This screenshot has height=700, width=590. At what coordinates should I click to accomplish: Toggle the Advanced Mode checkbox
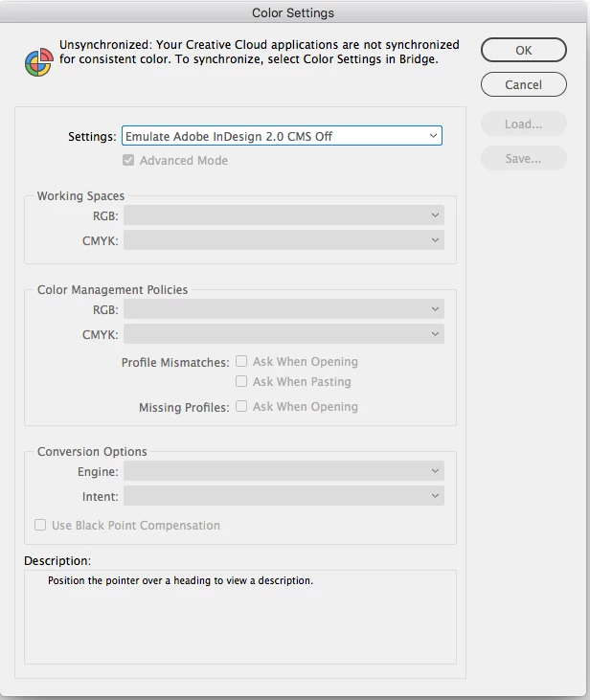coord(128,160)
